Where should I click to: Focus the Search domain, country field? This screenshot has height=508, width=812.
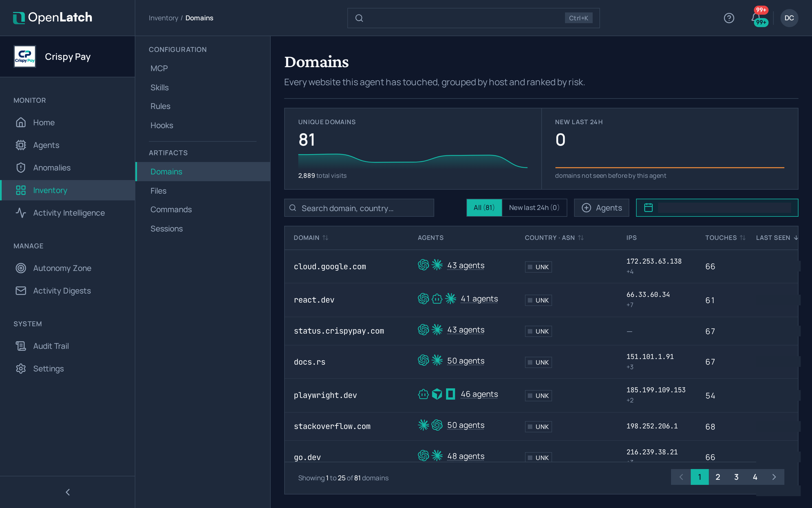click(x=359, y=208)
